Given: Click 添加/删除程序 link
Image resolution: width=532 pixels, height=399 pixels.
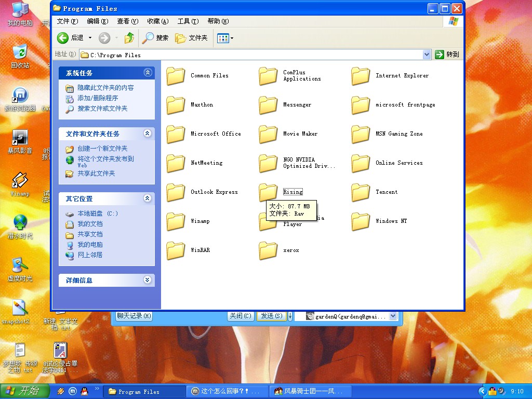Looking at the screenshot, I should pos(97,98).
